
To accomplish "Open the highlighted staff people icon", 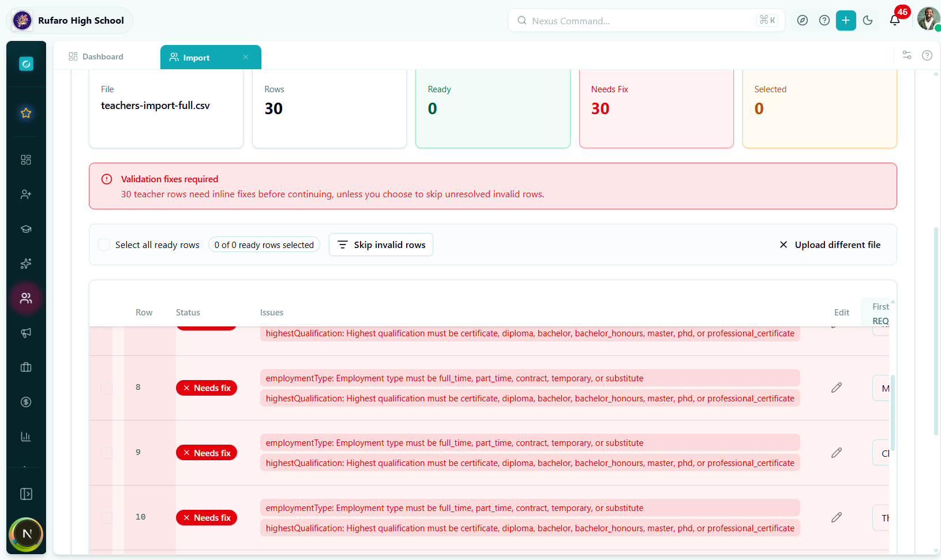I will (26, 298).
